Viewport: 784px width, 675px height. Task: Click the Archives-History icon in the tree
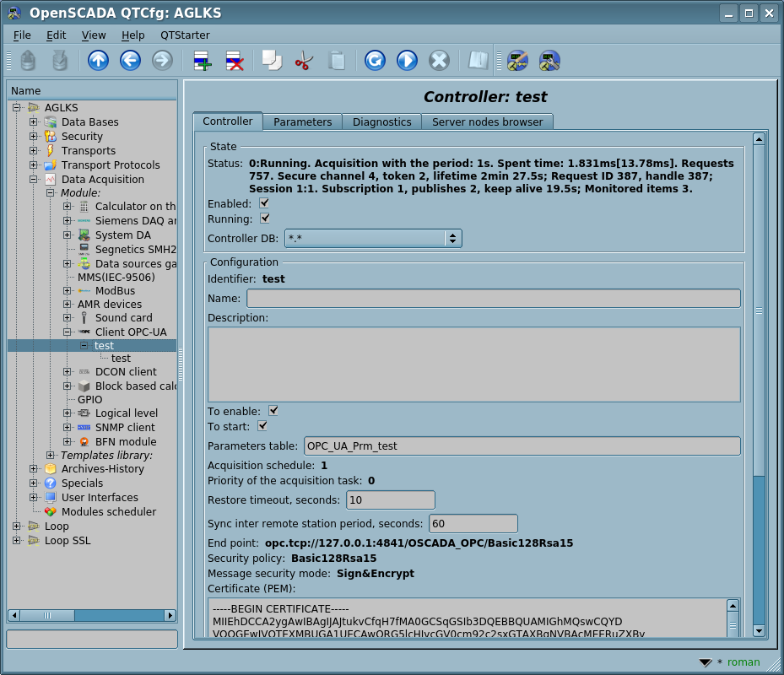pyautogui.click(x=51, y=468)
